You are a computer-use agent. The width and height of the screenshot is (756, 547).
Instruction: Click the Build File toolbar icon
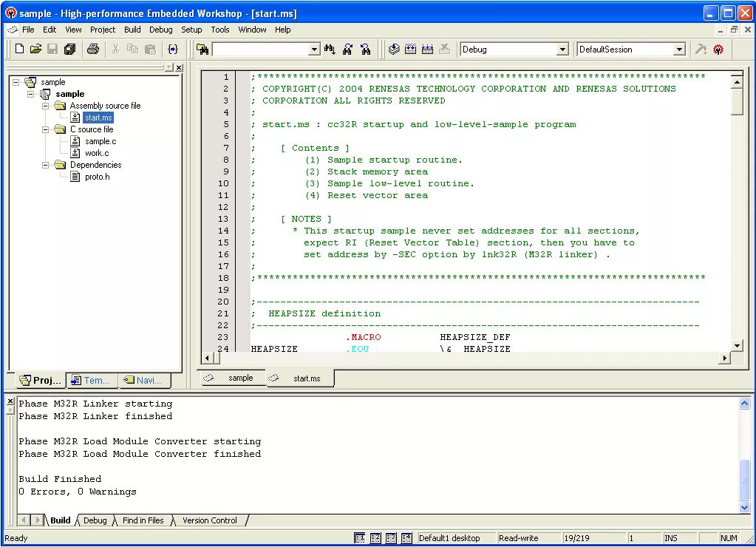click(394, 50)
